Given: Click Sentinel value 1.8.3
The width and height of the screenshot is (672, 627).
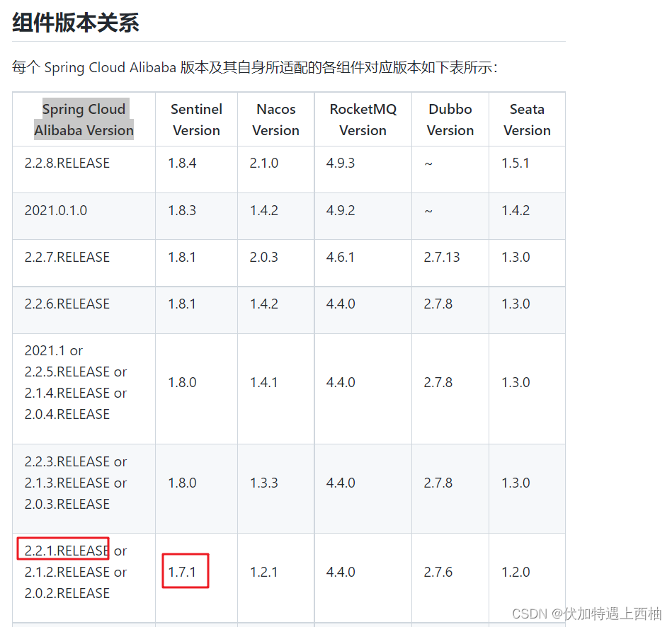Looking at the screenshot, I should click(182, 211).
